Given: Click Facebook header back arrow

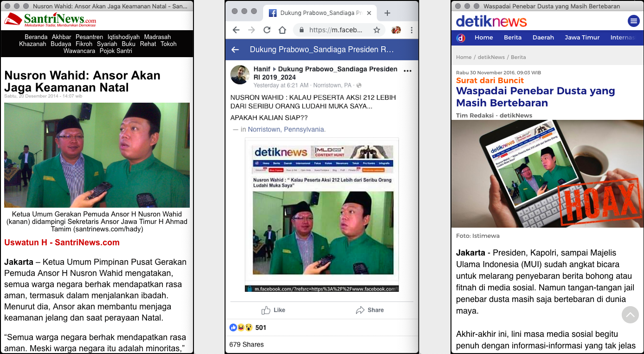Looking at the screenshot, I should pyautogui.click(x=235, y=50).
